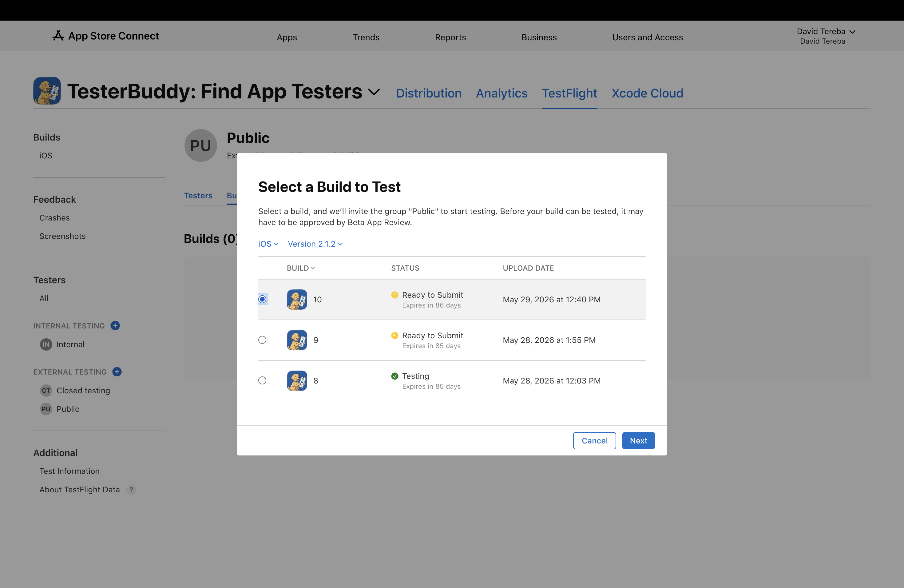Click 'Expires in 86 days' text
This screenshot has height=588, width=904.
(x=431, y=305)
